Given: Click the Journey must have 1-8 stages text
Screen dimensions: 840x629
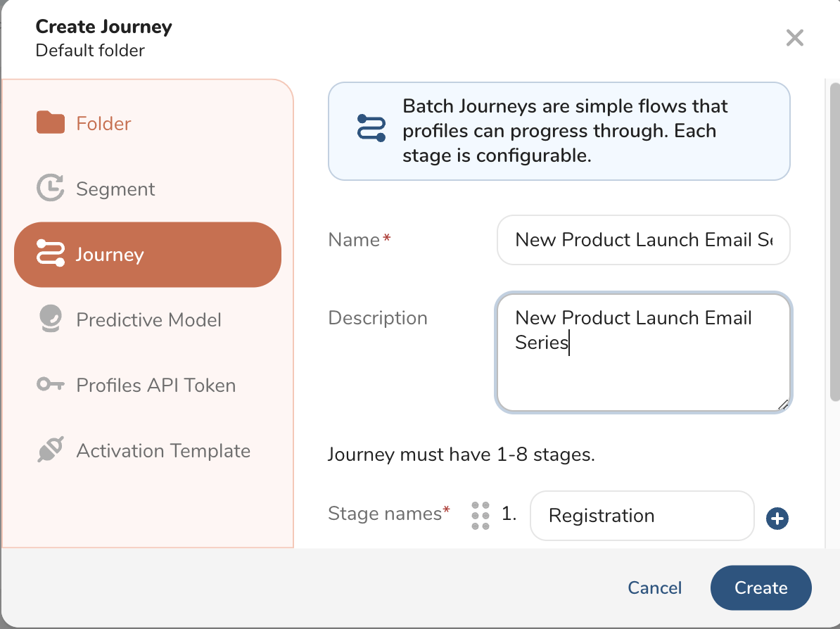Looking at the screenshot, I should pyautogui.click(x=462, y=455).
